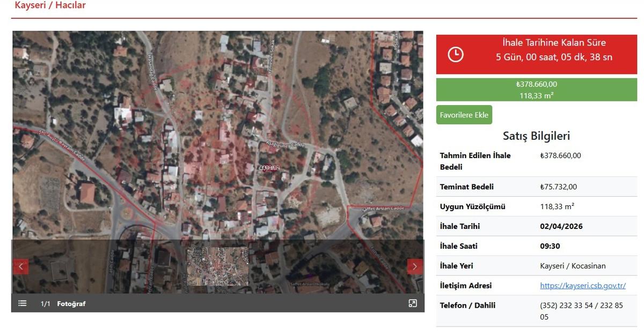This screenshot has width=644, height=334.
Task: Click the Teminat Bedeli value ₺75.732,00
Action: (558, 187)
